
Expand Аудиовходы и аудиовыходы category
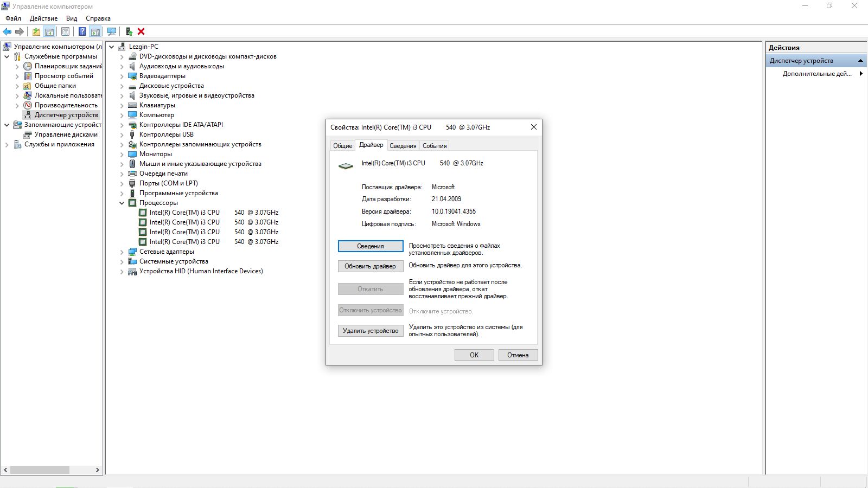[x=122, y=66]
